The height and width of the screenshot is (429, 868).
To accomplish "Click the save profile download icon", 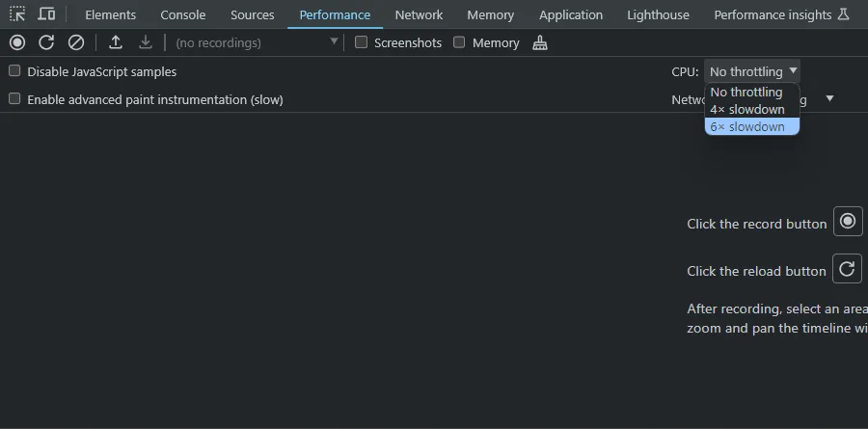I will 145,42.
